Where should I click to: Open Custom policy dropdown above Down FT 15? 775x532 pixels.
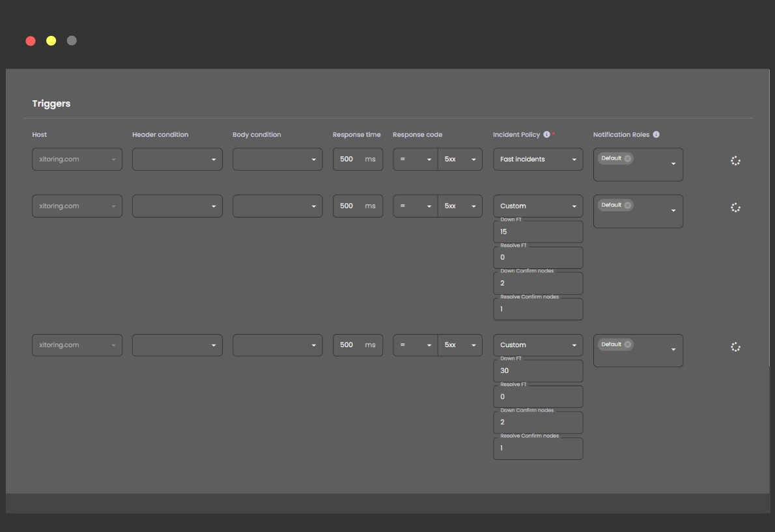(538, 206)
